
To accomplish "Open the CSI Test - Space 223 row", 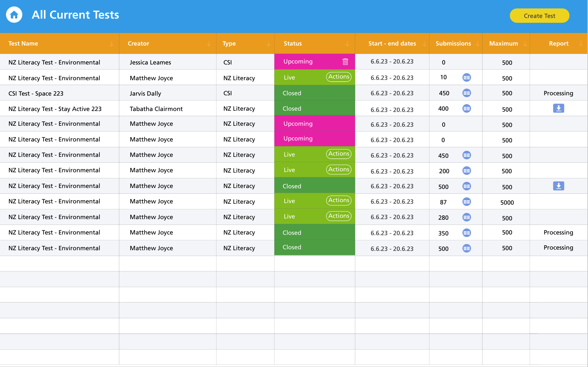I will [x=36, y=93].
